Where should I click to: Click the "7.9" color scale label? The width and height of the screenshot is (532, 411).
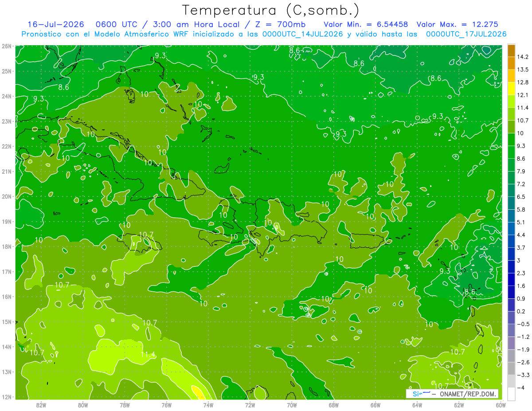pyautogui.click(x=521, y=171)
